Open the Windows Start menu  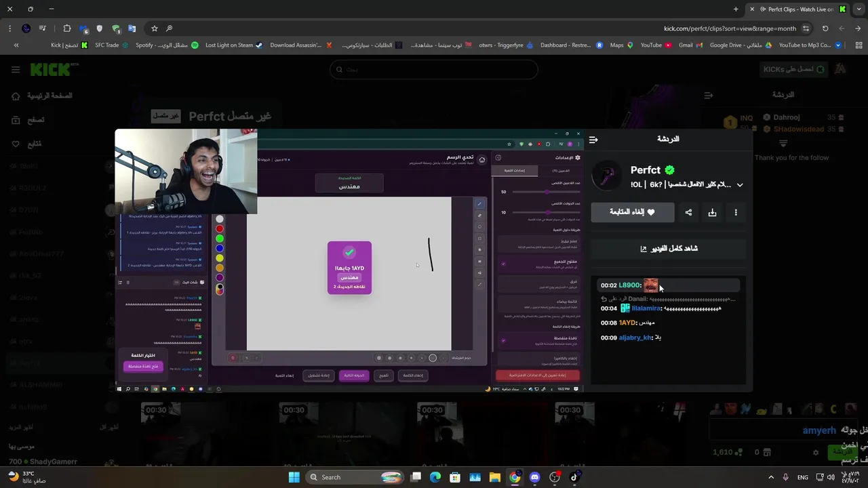[294, 477]
